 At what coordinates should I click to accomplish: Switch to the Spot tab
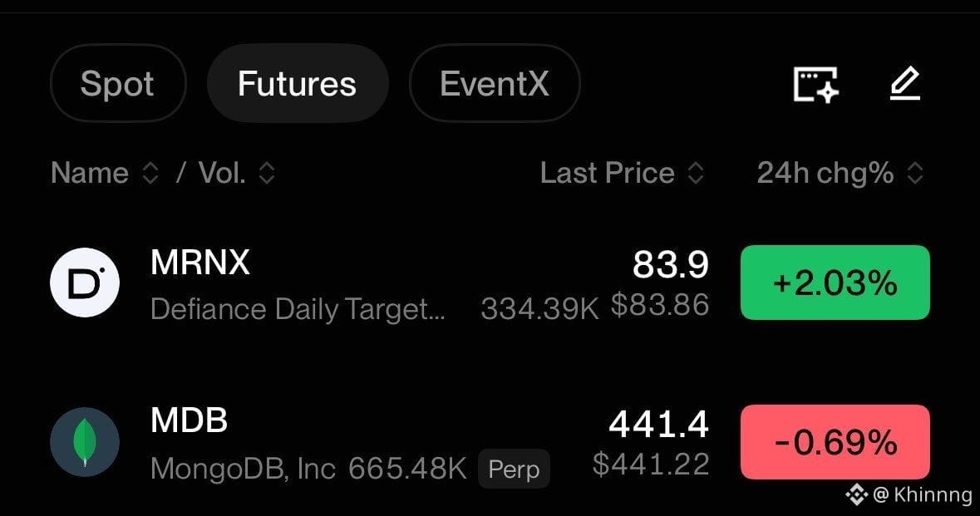[117, 83]
